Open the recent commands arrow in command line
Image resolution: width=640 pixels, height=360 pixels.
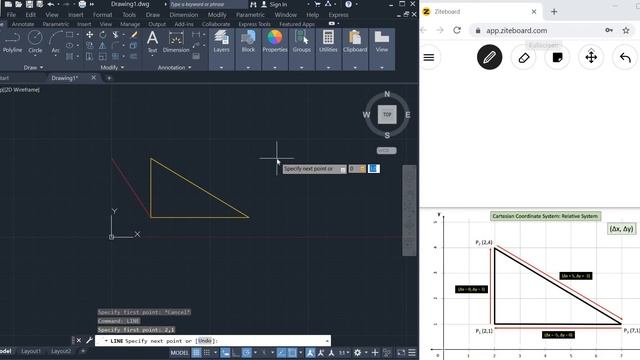pyautogui.click(x=106, y=341)
